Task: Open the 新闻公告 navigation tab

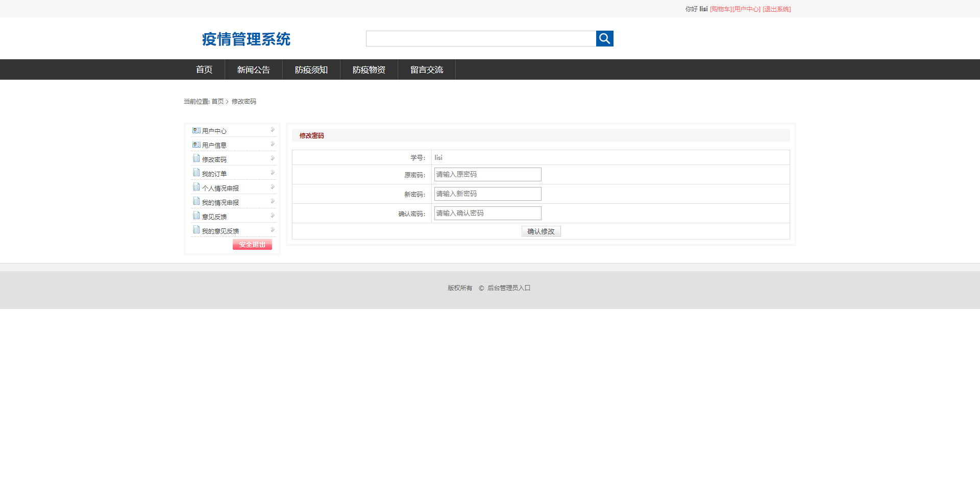Action: [254, 69]
